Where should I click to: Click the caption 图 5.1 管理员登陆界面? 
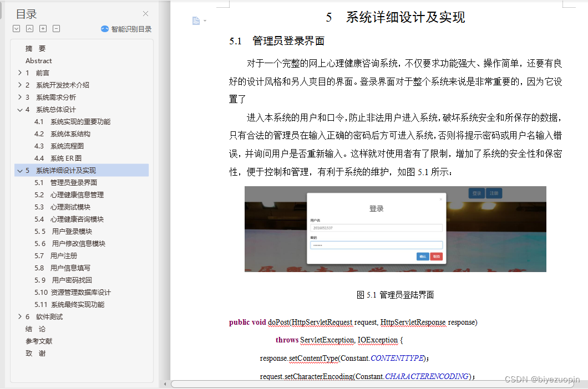[396, 295]
